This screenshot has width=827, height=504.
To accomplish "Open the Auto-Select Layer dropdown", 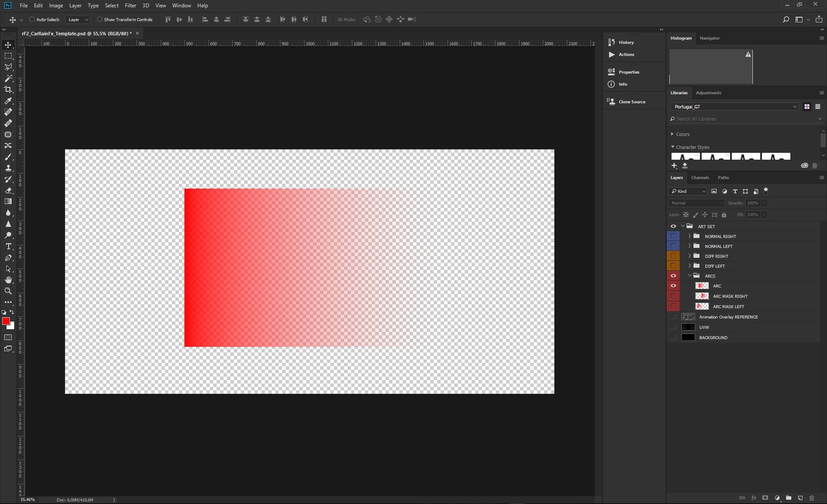I will click(x=78, y=19).
